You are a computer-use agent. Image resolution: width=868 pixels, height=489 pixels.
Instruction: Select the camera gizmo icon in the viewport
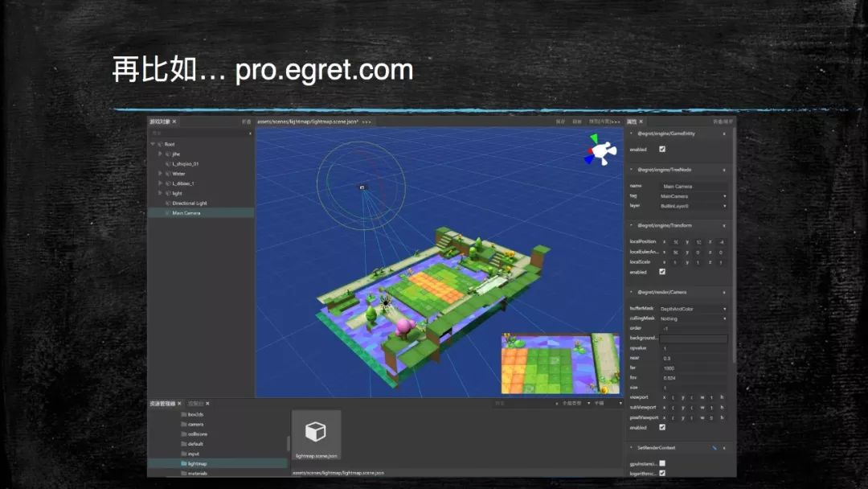tap(362, 187)
